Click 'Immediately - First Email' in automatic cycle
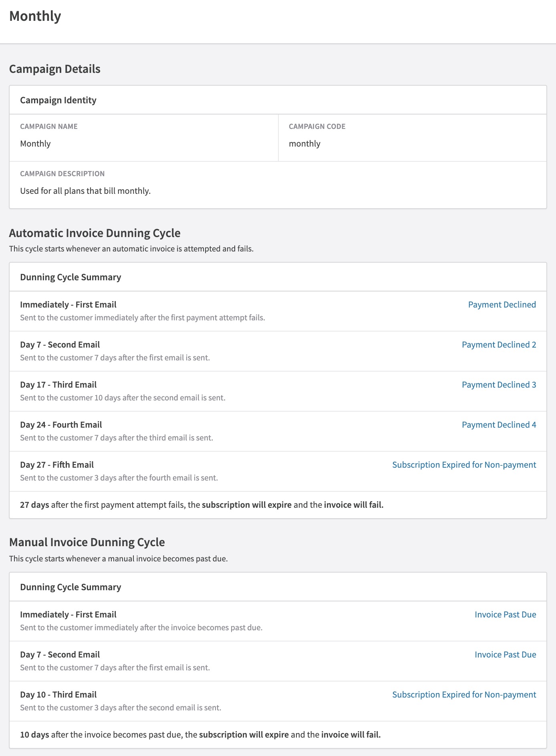 click(x=68, y=305)
